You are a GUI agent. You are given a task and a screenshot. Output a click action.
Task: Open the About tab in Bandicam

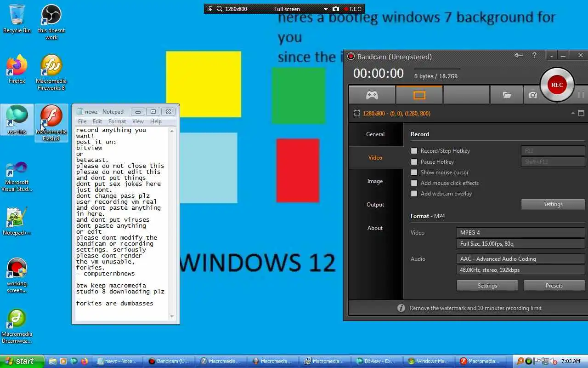375,228
